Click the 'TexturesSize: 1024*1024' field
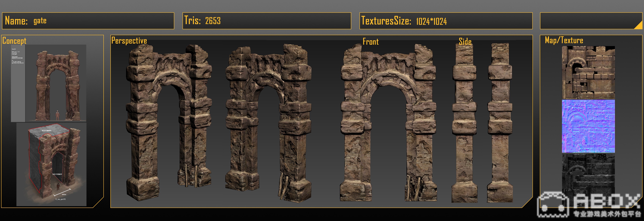This screenshot has width=644, height=221. click(x=446, y=21)
